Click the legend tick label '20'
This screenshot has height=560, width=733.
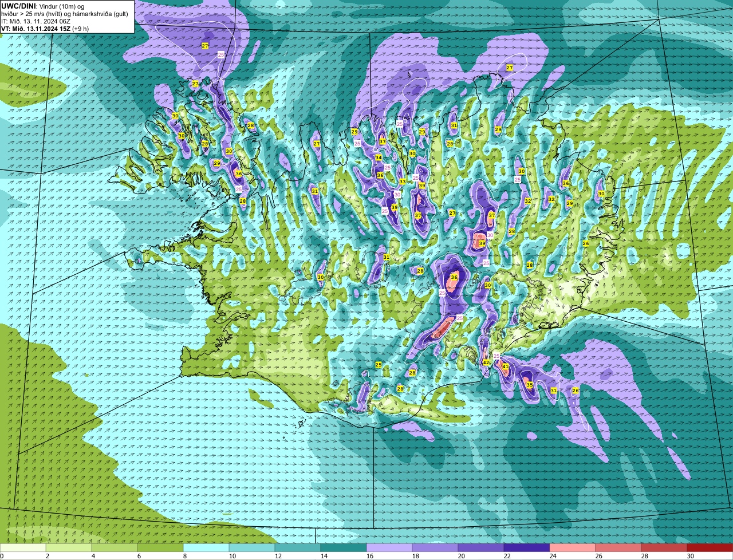(x=462, y=556)
